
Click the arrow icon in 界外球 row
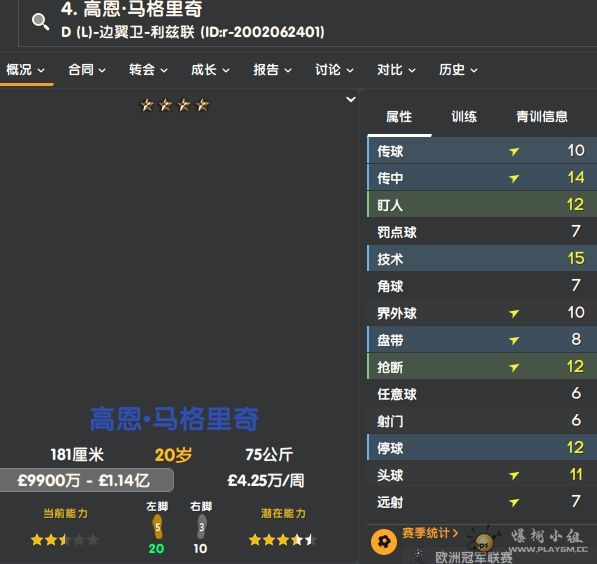(514, 313)
